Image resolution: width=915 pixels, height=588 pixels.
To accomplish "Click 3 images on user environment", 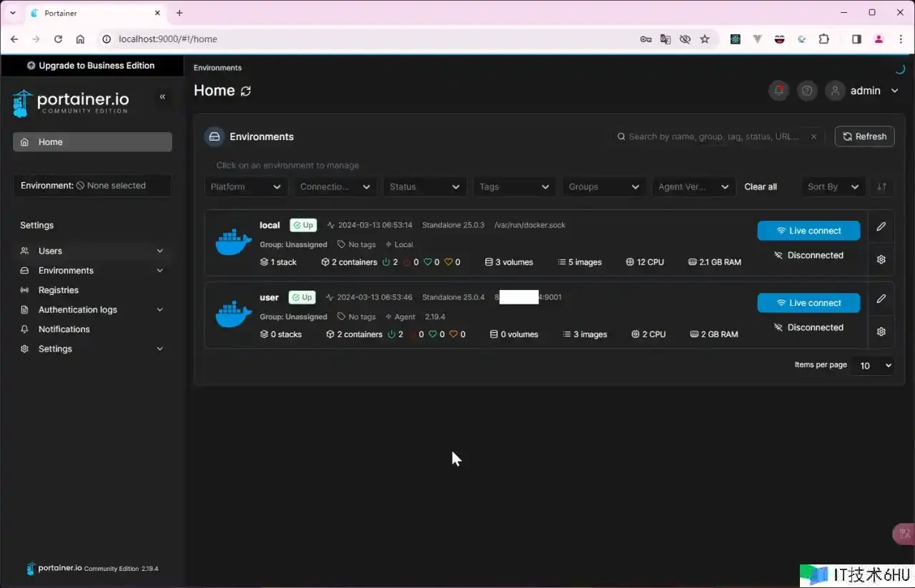I will [585, 334].
